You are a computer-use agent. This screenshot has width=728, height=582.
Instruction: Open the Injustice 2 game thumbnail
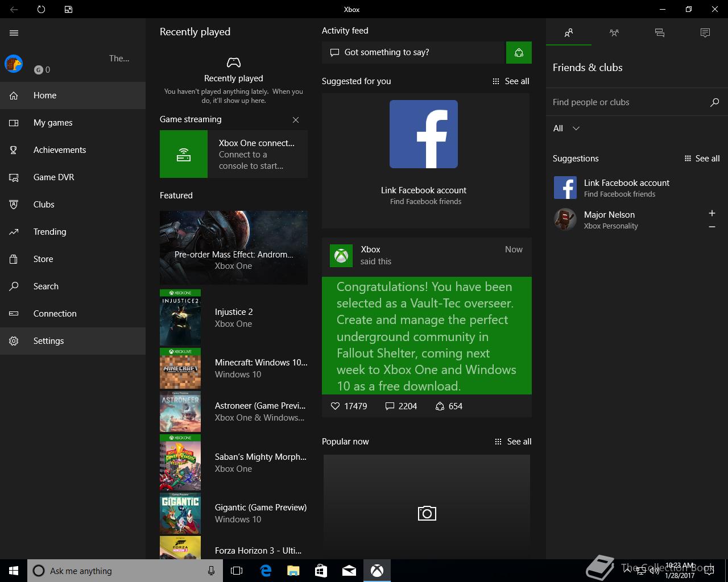click(180, 318)
